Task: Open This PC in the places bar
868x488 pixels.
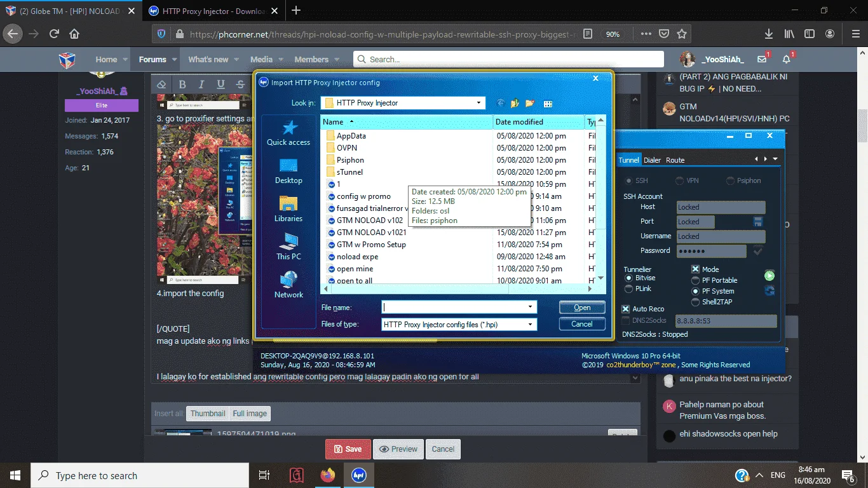Action: (x=288, y=247)
